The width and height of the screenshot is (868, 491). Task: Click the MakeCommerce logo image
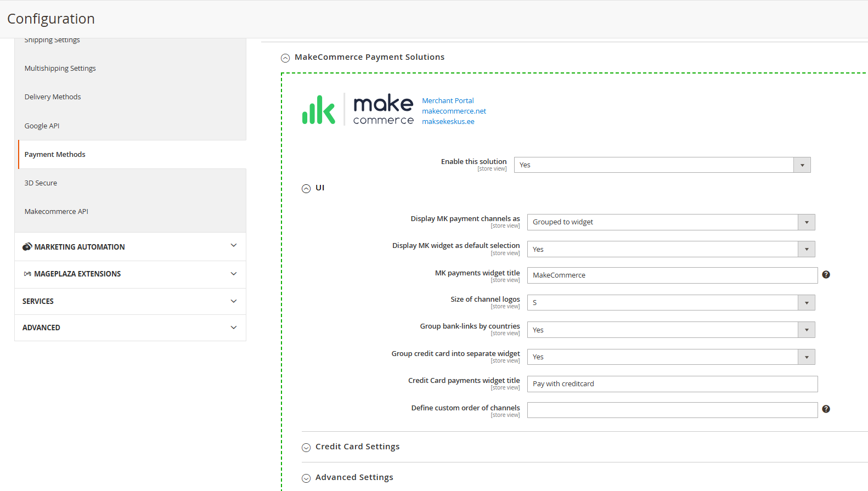pos(358,109)
